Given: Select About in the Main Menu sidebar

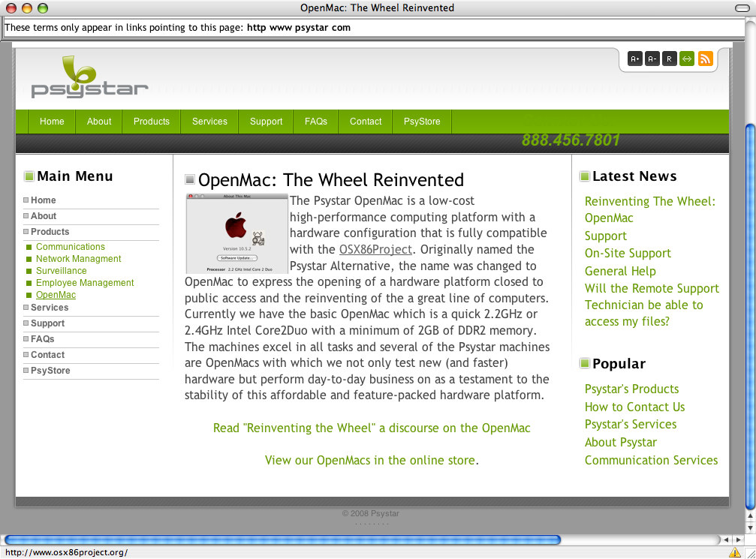Looking at the screenshot, I should pyautogui.click(x=44, y=216).
